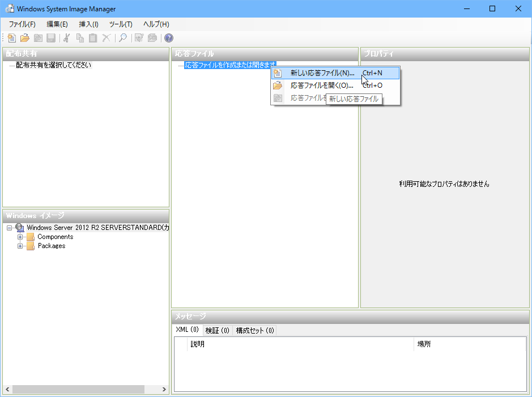The width and height of the screenshot is (532, 397).
Task: Click the application icon in the title bar
Action: (x=10, y=9)
